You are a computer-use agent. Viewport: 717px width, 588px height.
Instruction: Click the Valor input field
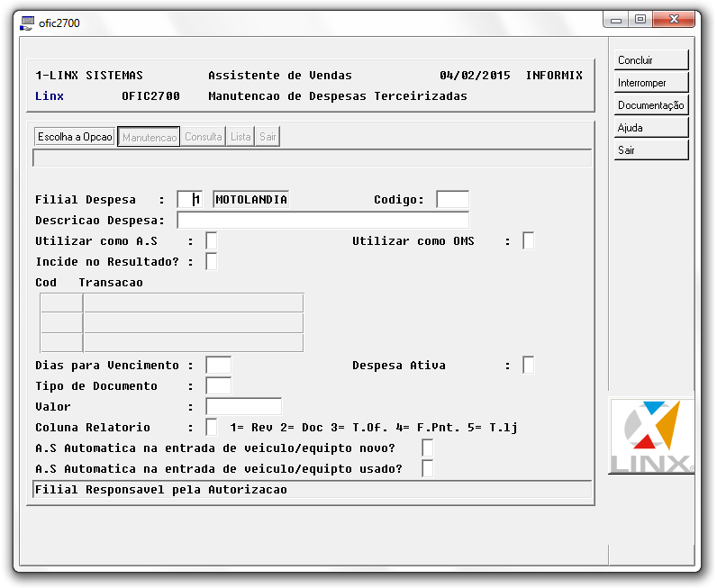pyautogui.click(x=243, y=406)
